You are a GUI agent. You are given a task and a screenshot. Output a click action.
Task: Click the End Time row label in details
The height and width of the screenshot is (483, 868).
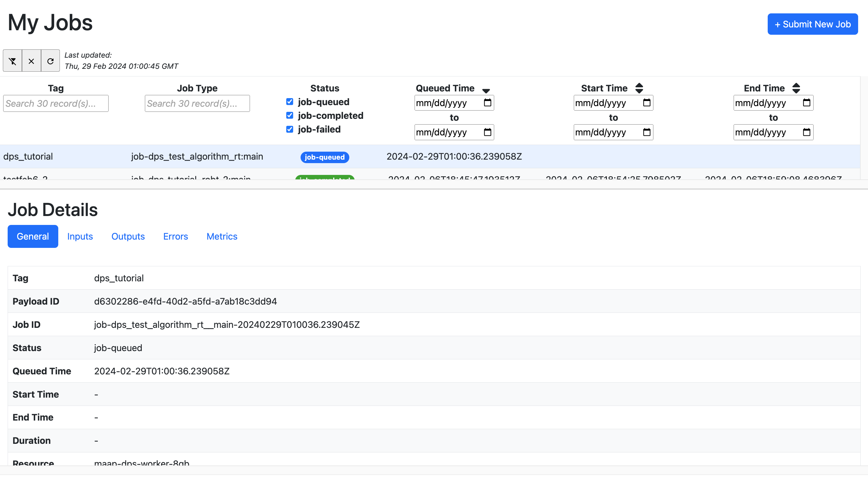point(33,417)
